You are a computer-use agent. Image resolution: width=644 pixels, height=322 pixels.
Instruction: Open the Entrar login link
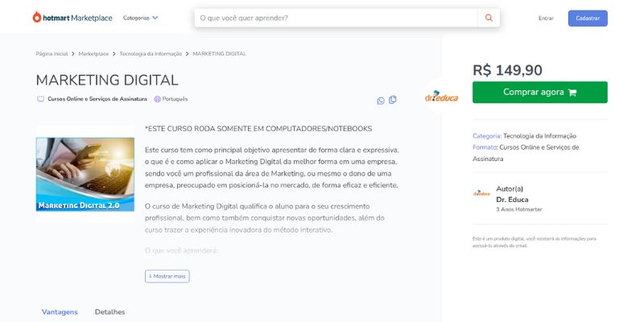click(x=546, y=19)
